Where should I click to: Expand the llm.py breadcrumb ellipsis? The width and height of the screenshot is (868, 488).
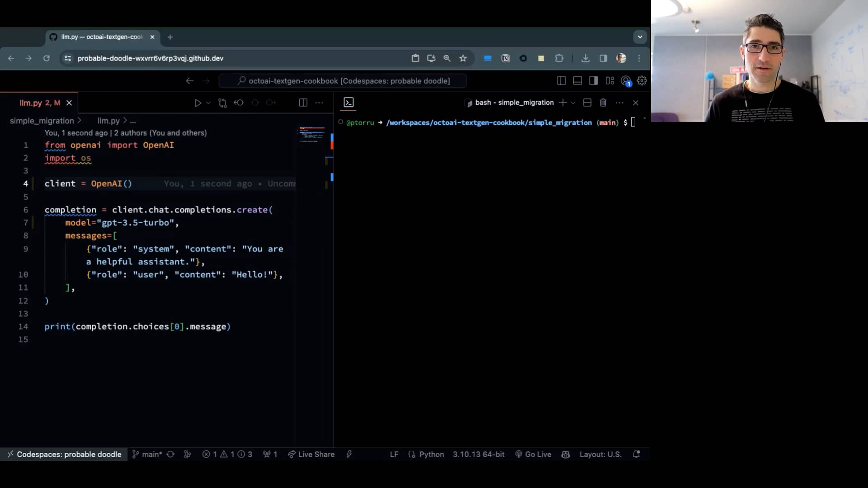132,121
